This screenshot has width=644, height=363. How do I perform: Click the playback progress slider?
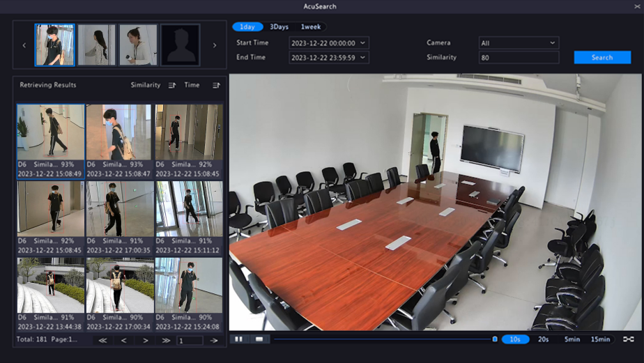382,339
